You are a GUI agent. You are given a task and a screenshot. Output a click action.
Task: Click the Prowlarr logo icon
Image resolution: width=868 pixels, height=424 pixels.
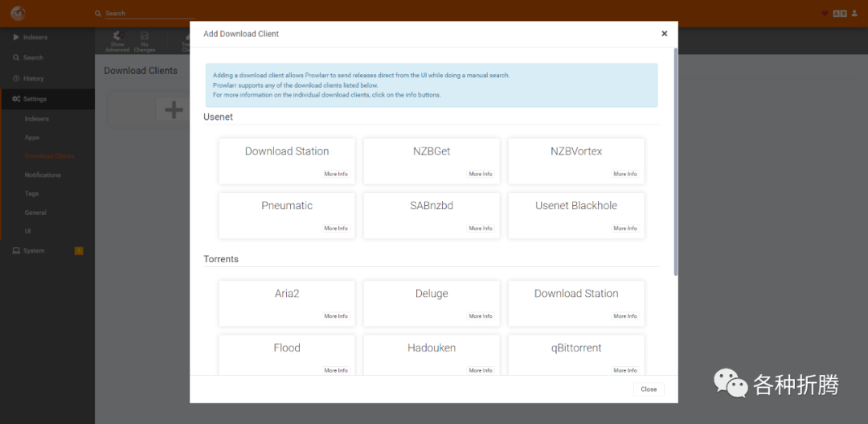(18, 13)
